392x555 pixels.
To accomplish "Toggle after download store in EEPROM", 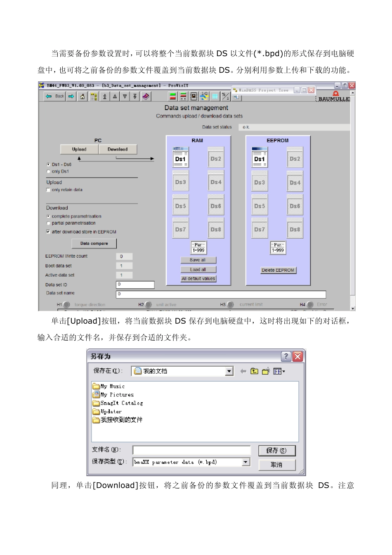I will (x=48, y=232).
